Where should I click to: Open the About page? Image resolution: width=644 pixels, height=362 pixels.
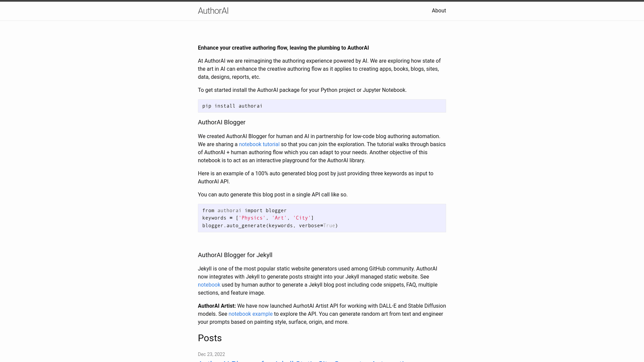point(439,10)
